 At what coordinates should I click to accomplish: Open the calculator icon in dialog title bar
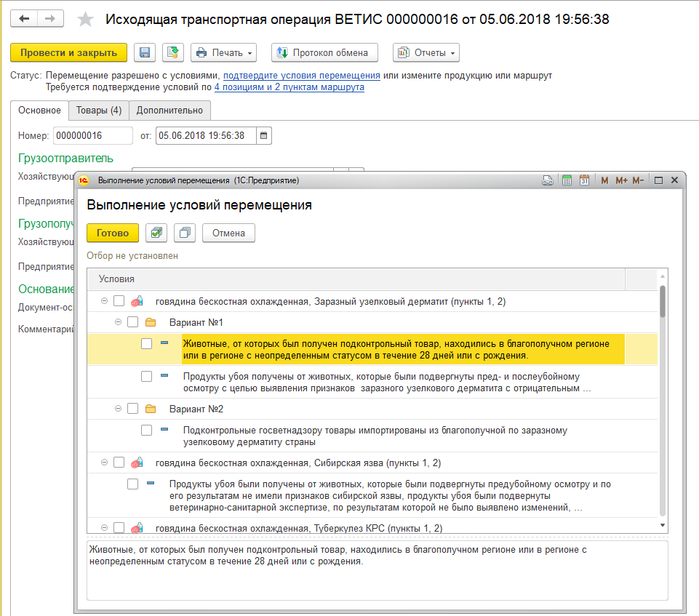point(567,180)
